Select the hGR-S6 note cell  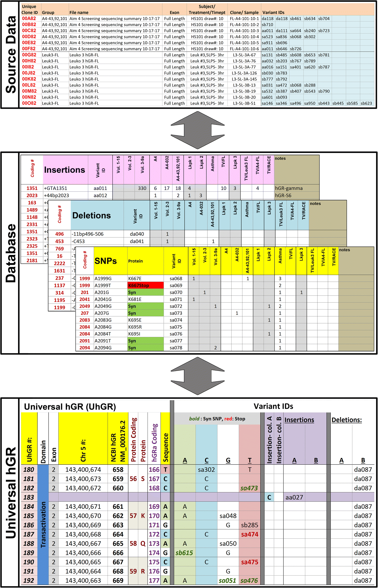[x=296, y=195]
